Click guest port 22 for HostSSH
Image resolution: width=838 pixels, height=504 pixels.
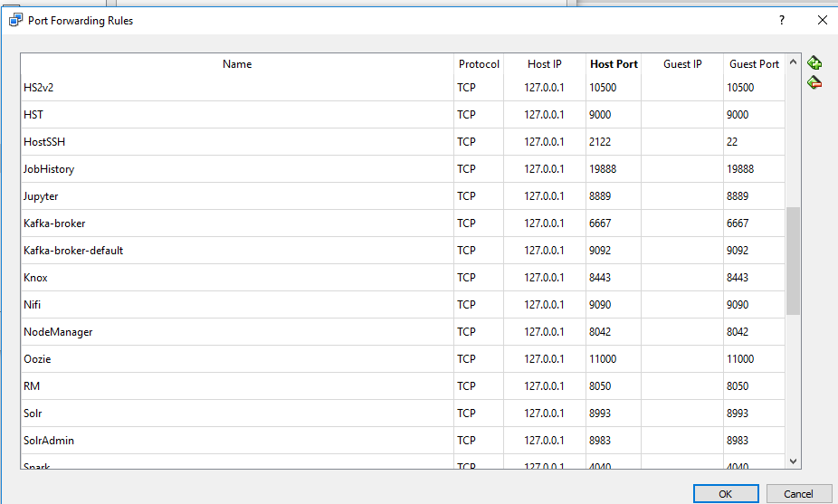click(732, 142)
